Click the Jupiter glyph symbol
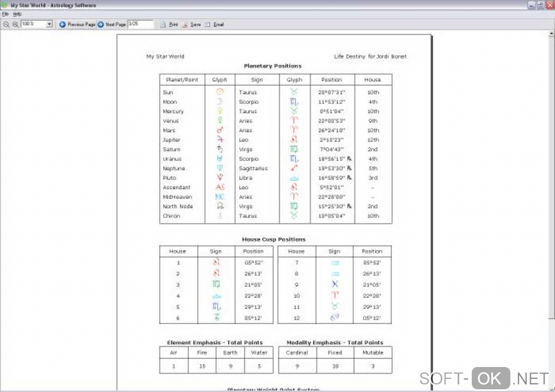This screenshot has height=392, width=555. 220,140
